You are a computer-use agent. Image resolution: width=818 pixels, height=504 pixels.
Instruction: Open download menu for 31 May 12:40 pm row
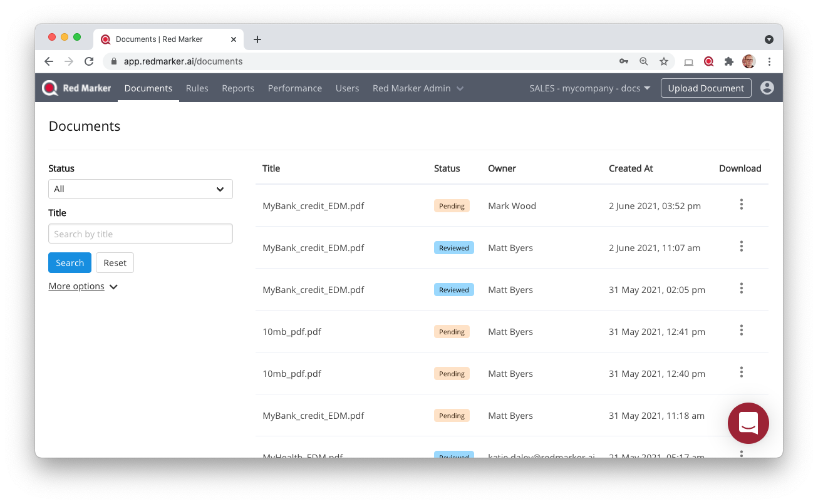tap(741, 373)
